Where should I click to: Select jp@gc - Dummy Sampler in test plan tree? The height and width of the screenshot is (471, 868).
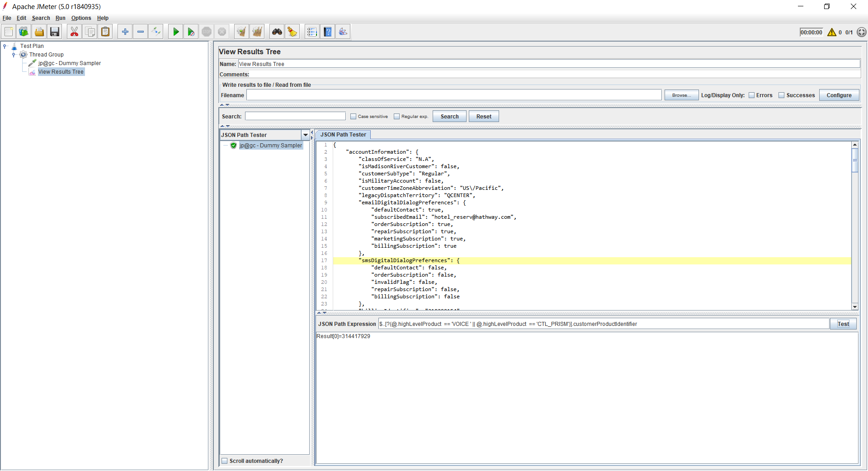69,63
